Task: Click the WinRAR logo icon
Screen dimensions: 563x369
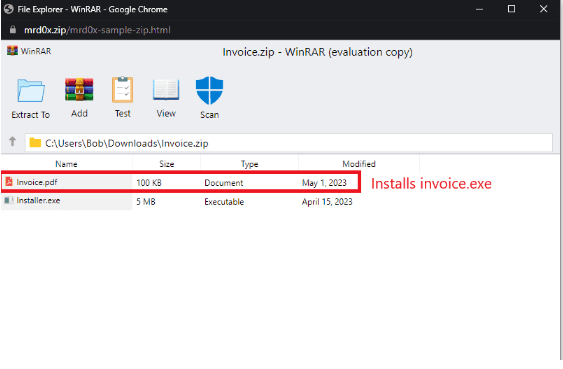Action: click(x=12, y=51)
